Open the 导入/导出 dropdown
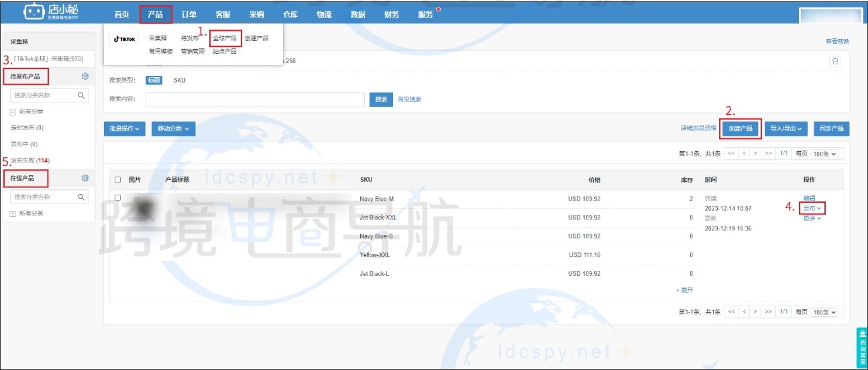This screenshot has width=868, height=370. pos(786,128)
